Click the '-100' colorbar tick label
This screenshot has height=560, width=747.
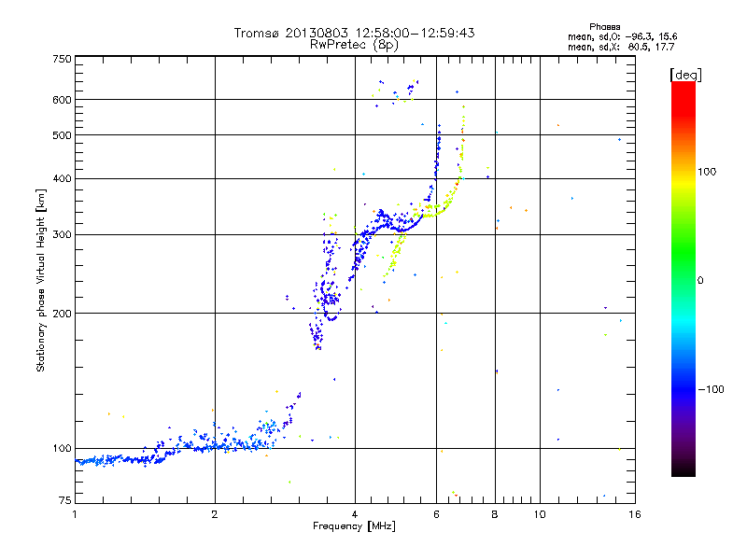tap(711, 389)
